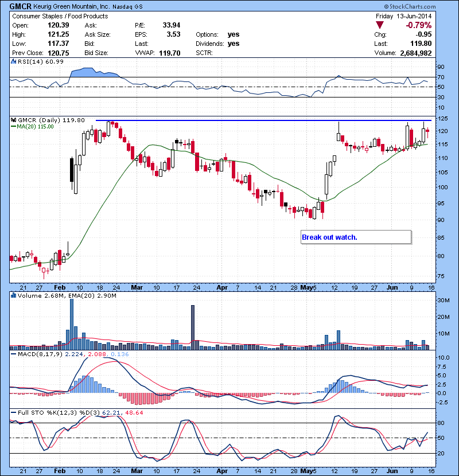Click the MACD 10.0 axis label
This screenshot has width=459, height=476.
coord(444,358)
